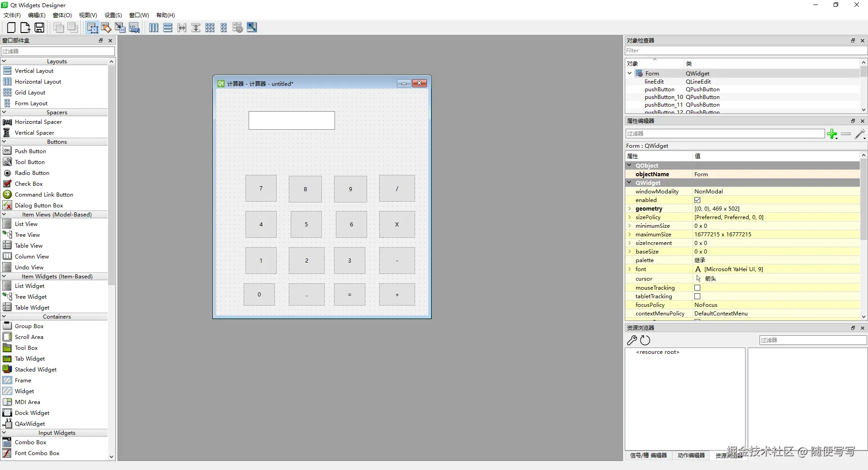Apply Lay Out Horizontally in Splitter icon

pos(182,28)
